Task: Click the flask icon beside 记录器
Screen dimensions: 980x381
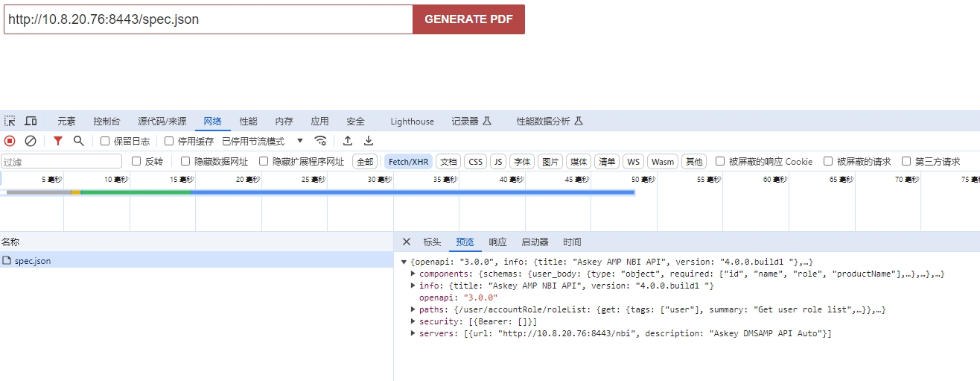Action: click(x=488, y=121)
